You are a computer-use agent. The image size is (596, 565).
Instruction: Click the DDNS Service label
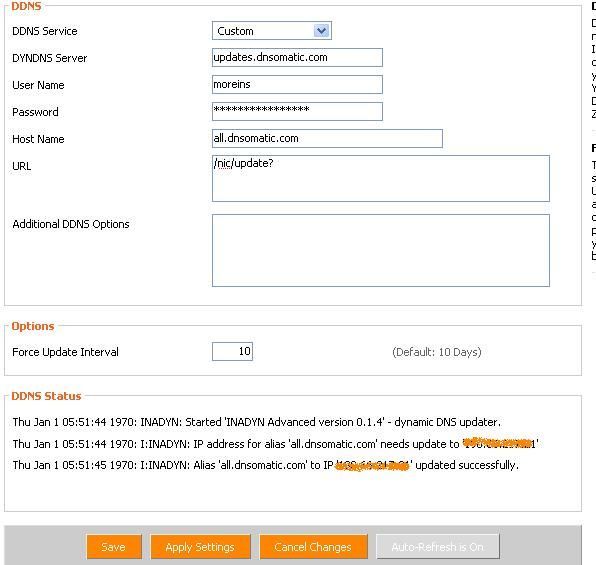pyautogui.click(x=45, y=31)
